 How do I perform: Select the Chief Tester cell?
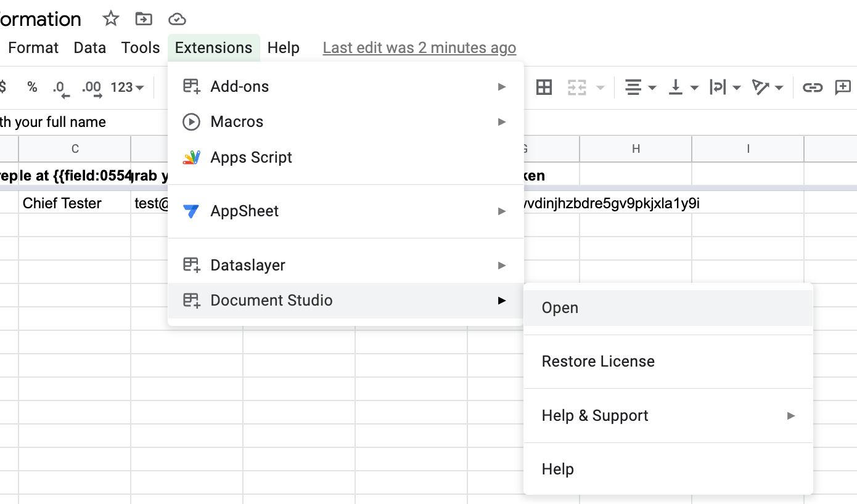(75, 203)
